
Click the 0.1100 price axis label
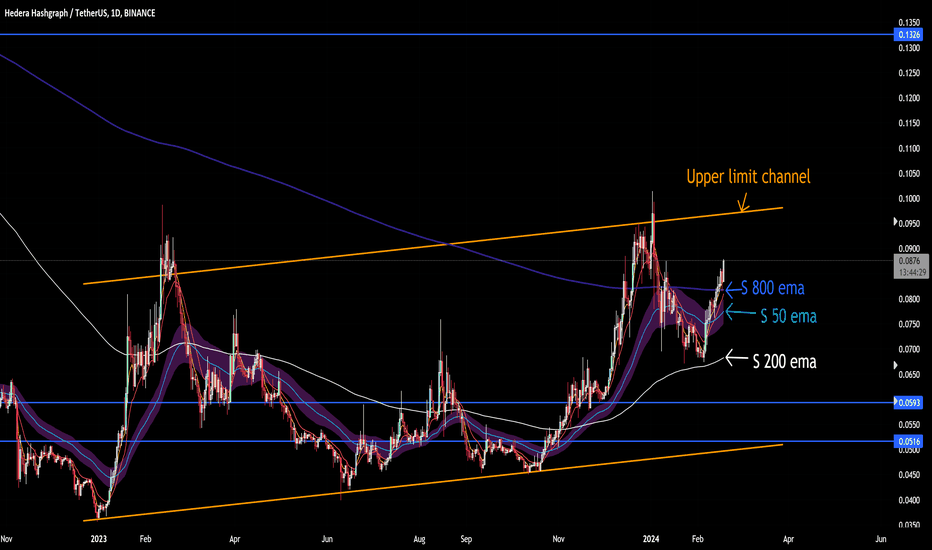click(909, 149)
